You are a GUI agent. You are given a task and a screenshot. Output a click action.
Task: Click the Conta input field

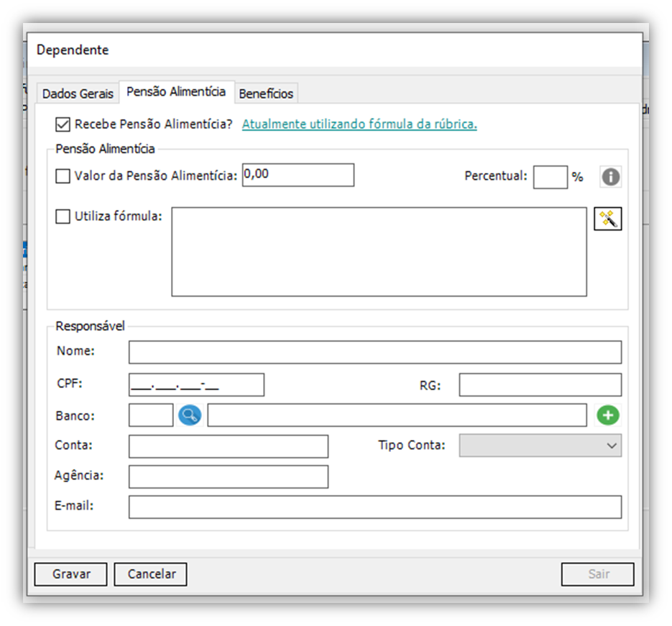click(229, 446)
